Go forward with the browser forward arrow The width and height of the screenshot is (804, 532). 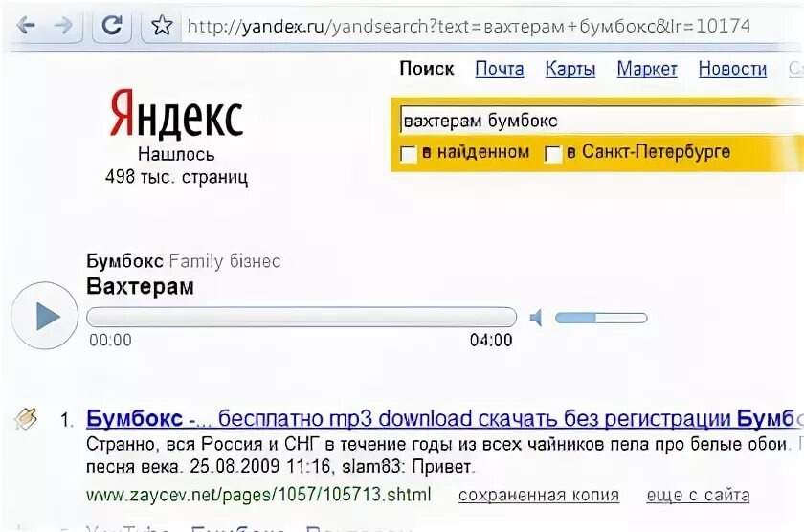click(63, 25)
